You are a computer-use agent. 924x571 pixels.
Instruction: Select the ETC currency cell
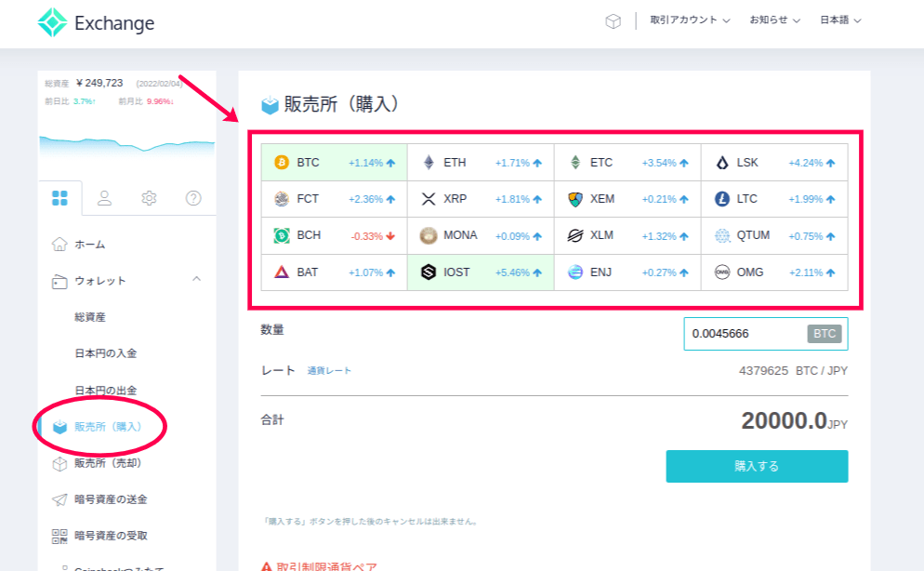coord(627,163)
